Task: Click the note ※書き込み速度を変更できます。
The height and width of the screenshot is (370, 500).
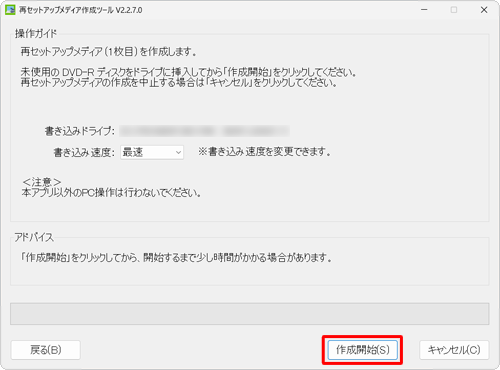Action: (x=264, y=152)
